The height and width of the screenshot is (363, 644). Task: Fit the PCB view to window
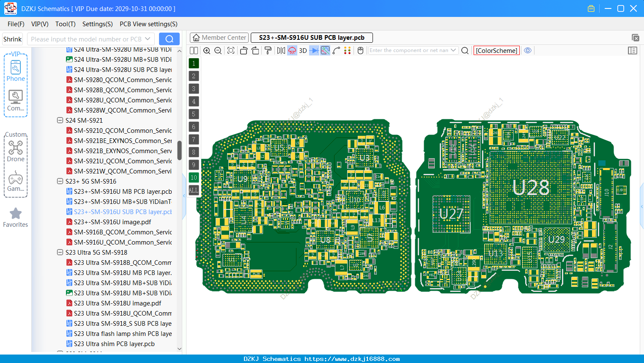click(231, 50)
